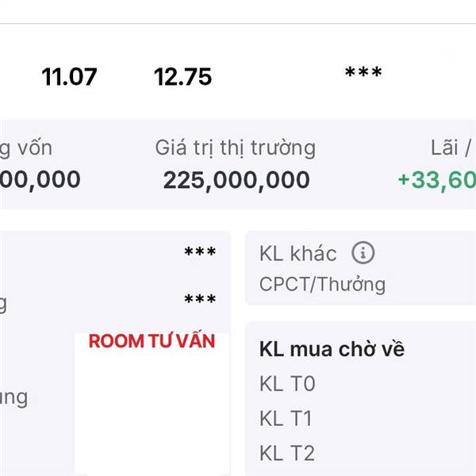Click the ROOM TƯ VẤN red link
The width and height of the screenshot is (476, 476).
(152, 340)
